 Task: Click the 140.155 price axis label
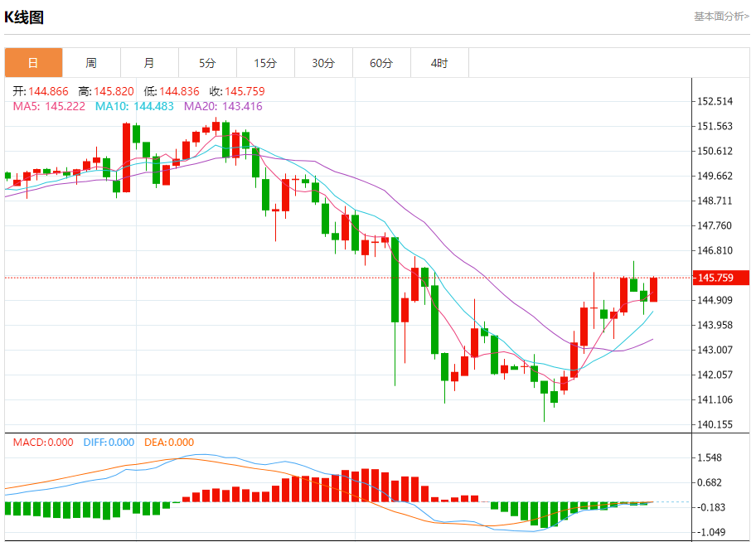[x=715, y=424]
